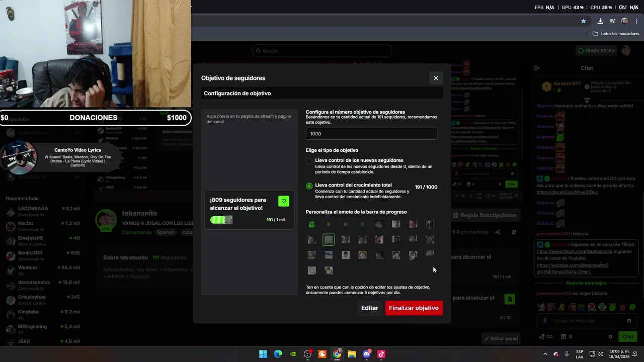Open Discord from taskbar
The height and width of the screenshot is (362, 644).
[367, 354]
